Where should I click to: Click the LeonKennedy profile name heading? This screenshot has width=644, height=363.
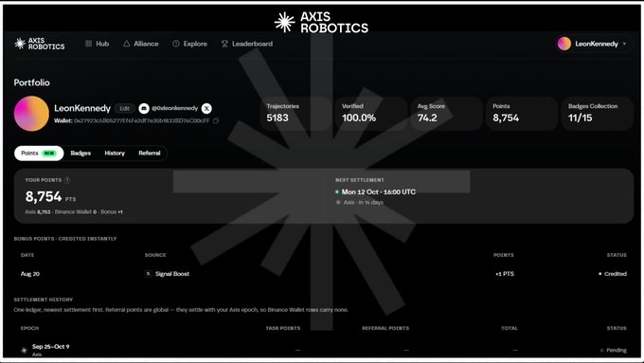[x=82, y=108]
